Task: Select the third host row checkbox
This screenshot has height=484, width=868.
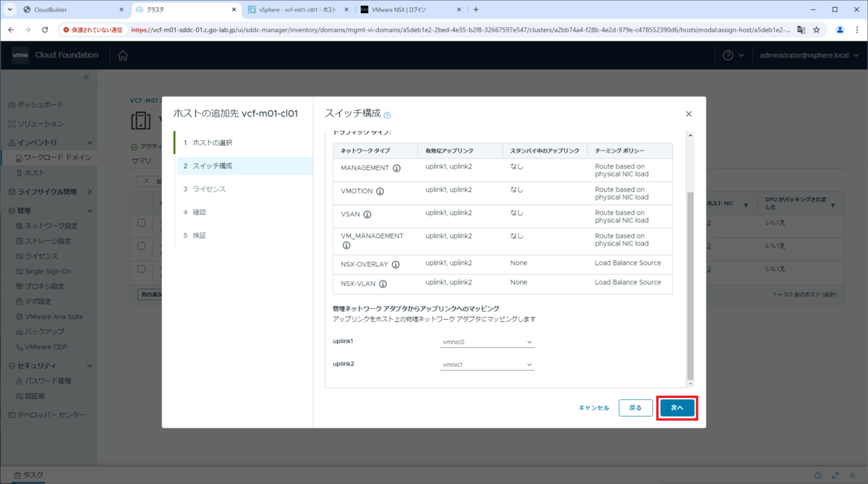Action: click(142, 269)
